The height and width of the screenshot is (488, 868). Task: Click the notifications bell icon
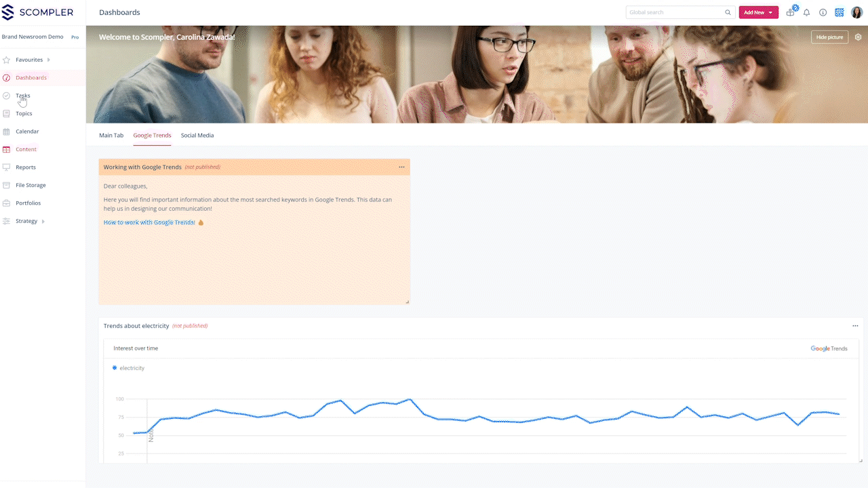tap(806, 12)
